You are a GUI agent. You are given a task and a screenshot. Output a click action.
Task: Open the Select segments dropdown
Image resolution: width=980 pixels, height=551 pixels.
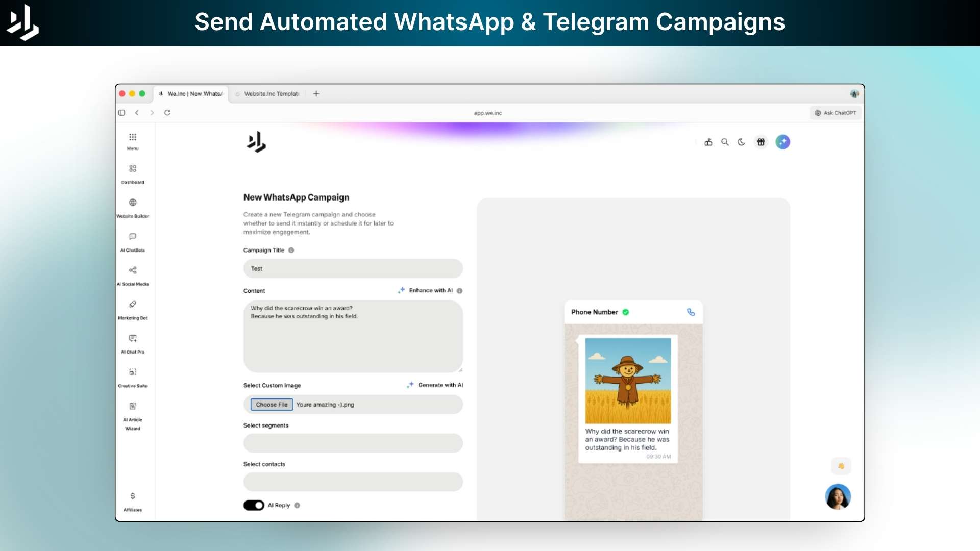coord(353,443)
